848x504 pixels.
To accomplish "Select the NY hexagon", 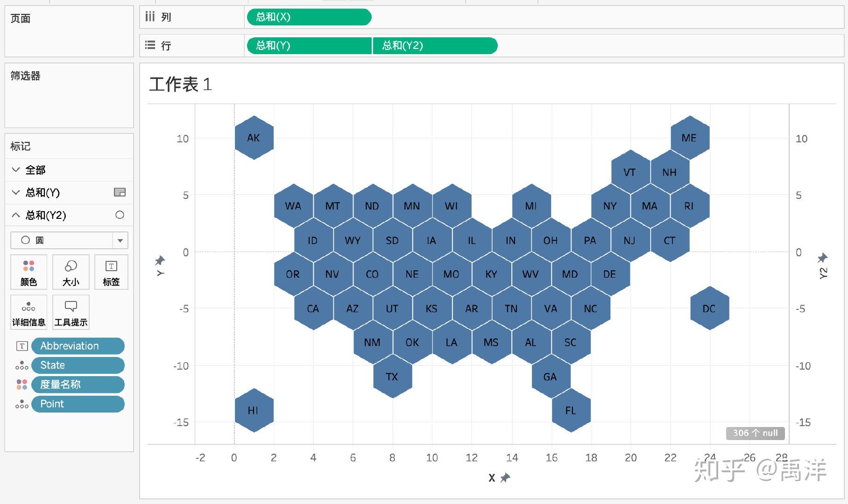I will [x=610, y=206].
